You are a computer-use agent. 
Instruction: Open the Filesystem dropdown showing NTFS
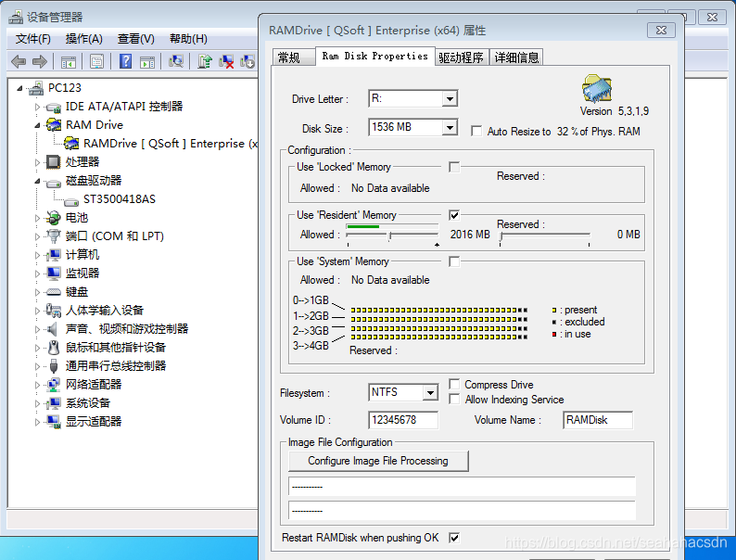pos(430,392)
